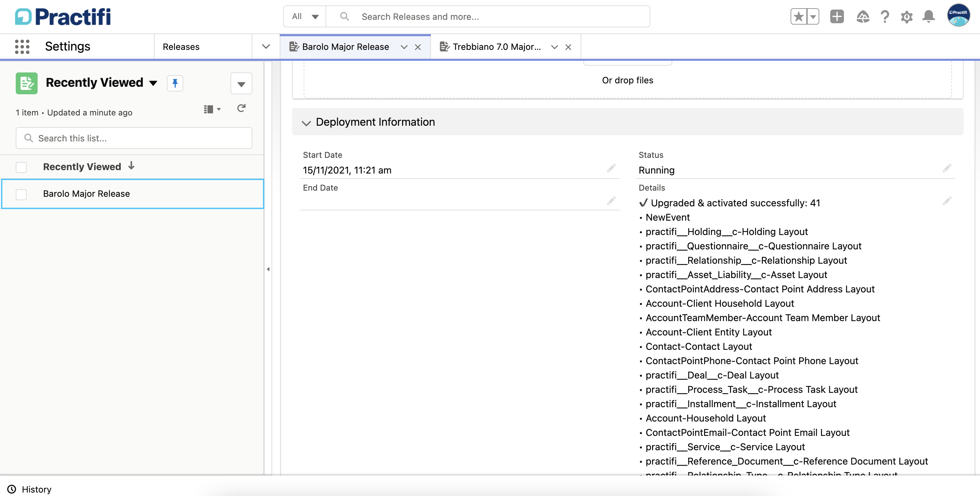The width and height of the screenshot is (980, 496).
Task: Click the Releases object list icon
Action: [x=26, y=83]
